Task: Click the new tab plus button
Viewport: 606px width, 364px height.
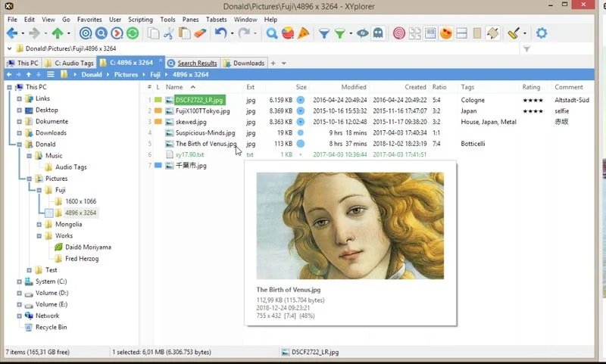Action: coord(273,64)
